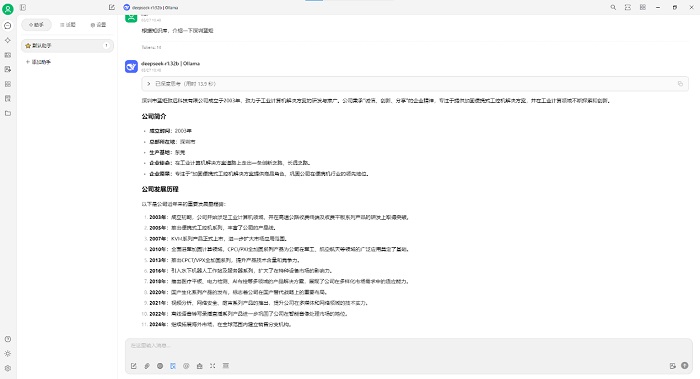Open the message search magnifier icon
This screenshot has height=379, width=700.
coord(613,7)
